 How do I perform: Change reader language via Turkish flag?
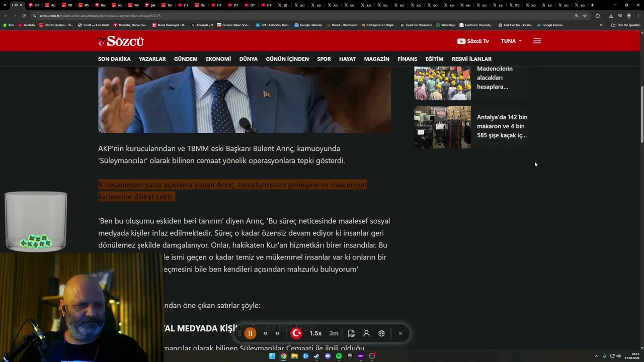click(297, 333)
